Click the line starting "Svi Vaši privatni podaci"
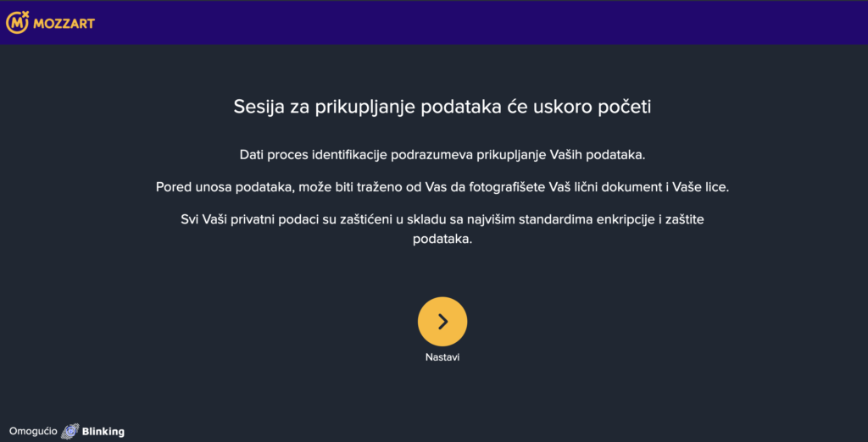Viewport: 868px width, 442px height. tap(442, 219)
